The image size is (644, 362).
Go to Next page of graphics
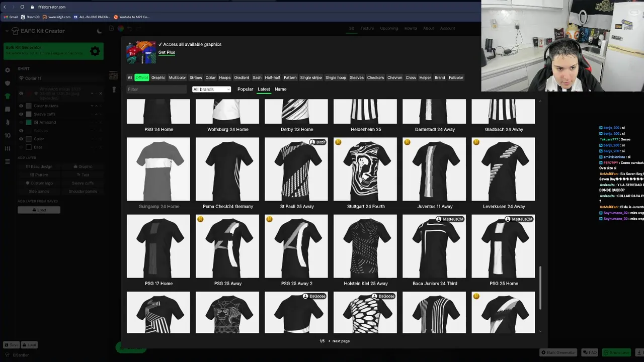[x=339, y=341]
